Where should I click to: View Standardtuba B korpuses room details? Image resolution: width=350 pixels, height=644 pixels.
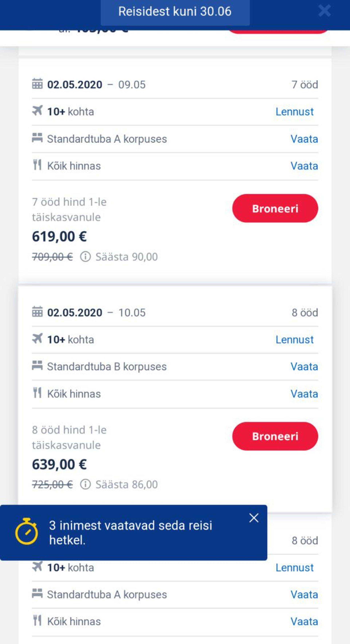[x=304, y=367]
